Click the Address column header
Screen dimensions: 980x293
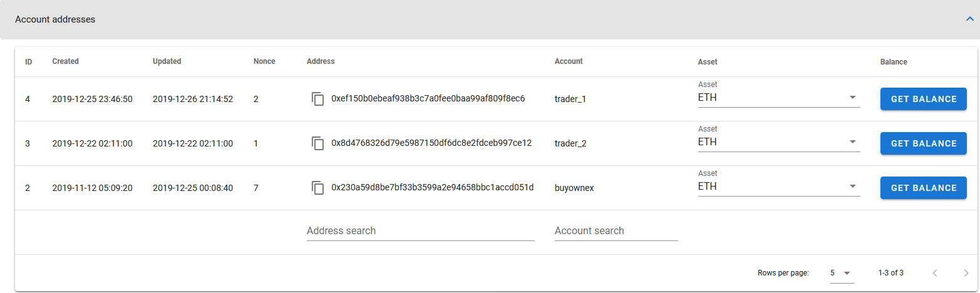click(x=321, y=61)
